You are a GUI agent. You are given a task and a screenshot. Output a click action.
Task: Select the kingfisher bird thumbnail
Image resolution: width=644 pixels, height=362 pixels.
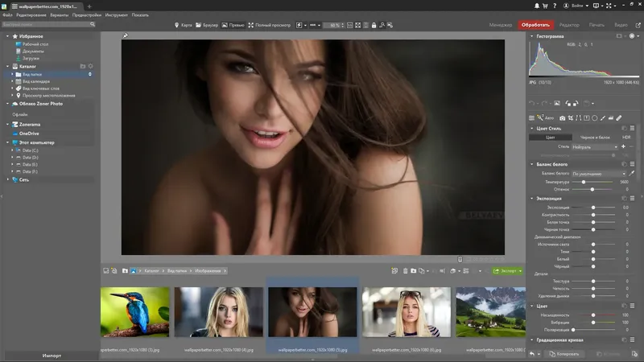coord(134,311)
